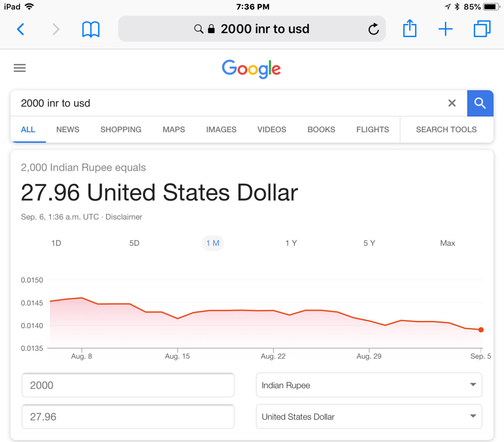Screen dimensions: 504x442
Task: Switch to the News tab
Action: coord(68,130)
